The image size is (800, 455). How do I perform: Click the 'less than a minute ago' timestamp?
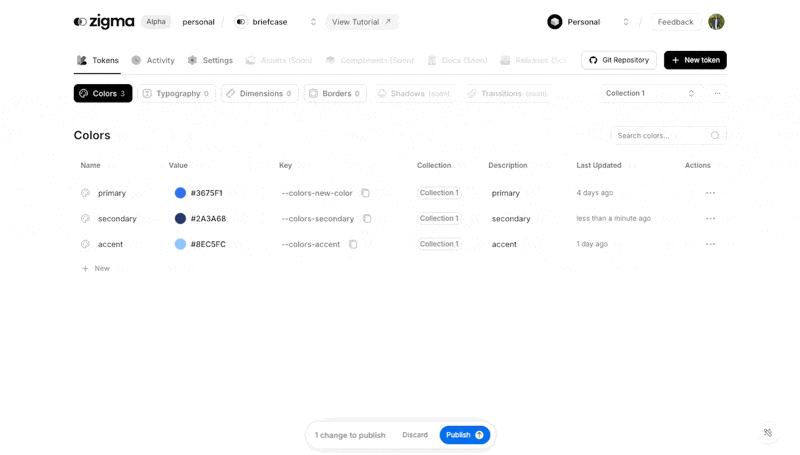[614, 218]
